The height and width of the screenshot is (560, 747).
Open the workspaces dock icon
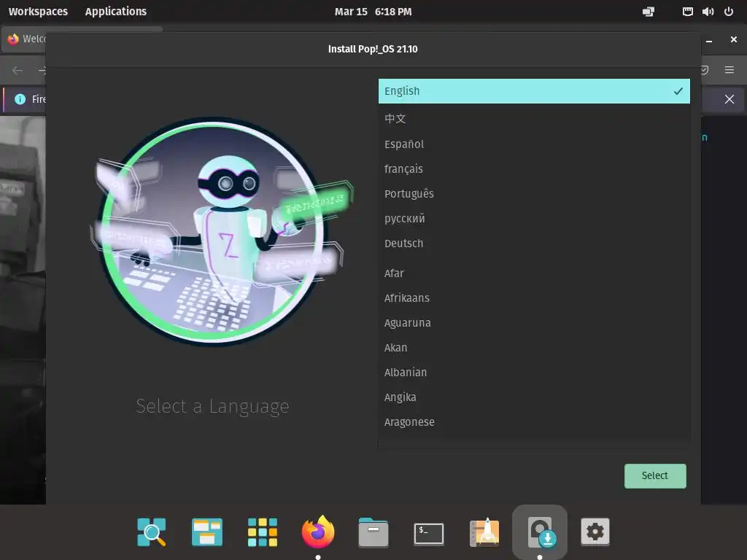[x=206, y=532]
